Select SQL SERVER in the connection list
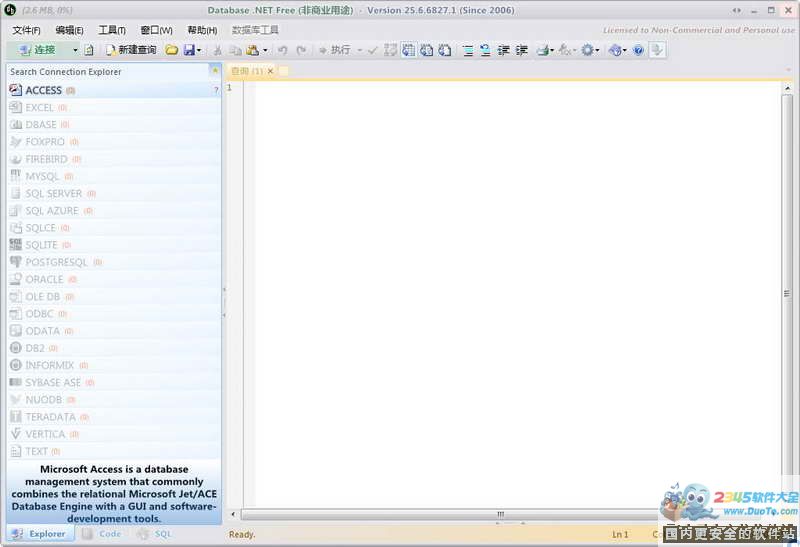The image size is (800, 547). tap(114, 194)
